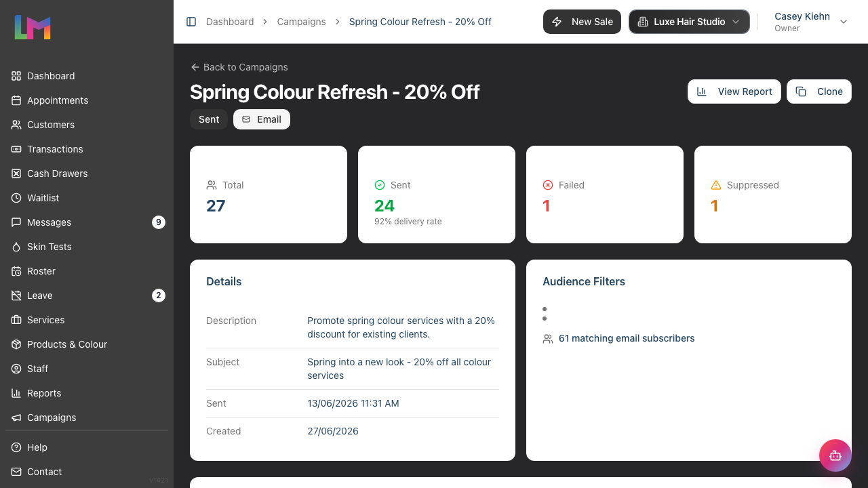Start a New Sale
The width and height of the screenshot is (868, 488).
582,22
